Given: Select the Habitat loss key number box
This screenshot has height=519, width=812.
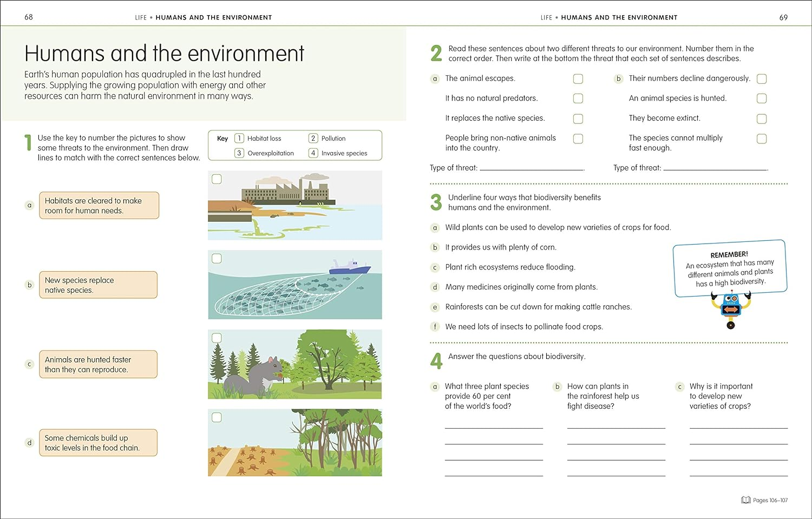Looking at the screenshot, I should click(239, 138).
